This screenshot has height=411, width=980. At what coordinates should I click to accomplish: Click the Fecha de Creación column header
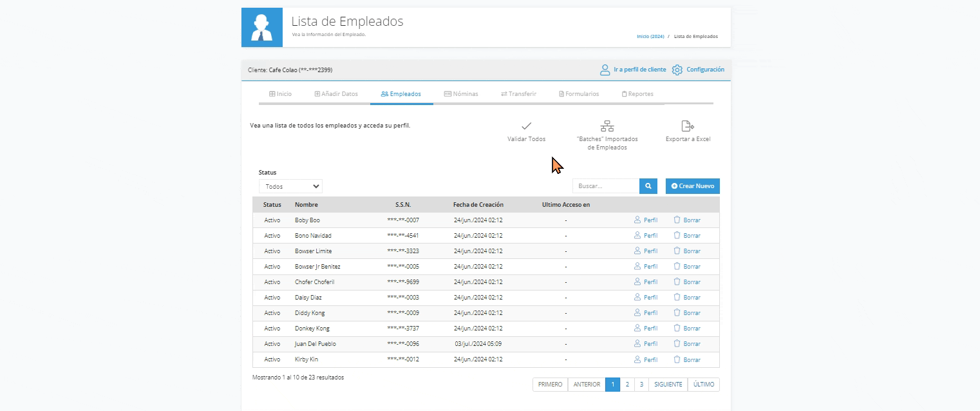(x=478, y=205)
